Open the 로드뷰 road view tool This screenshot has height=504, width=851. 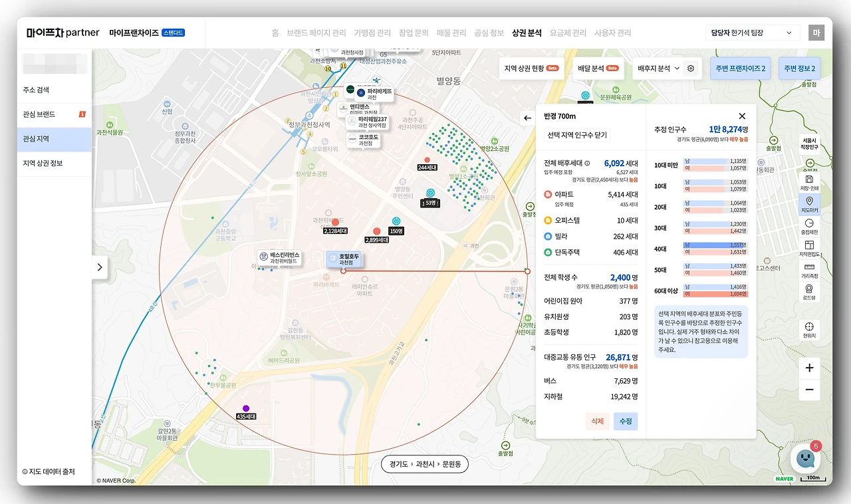(x=809, y=293)
